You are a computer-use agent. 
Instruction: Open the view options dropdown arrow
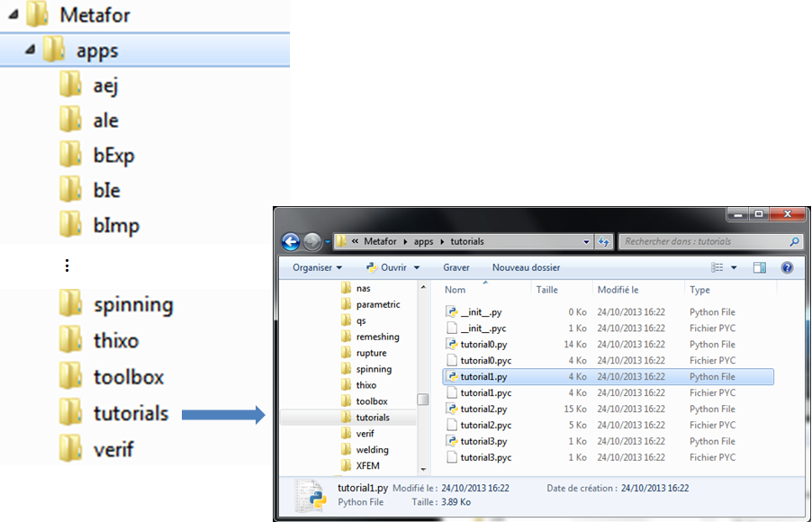pyautogui.click(x=734, y=267)
